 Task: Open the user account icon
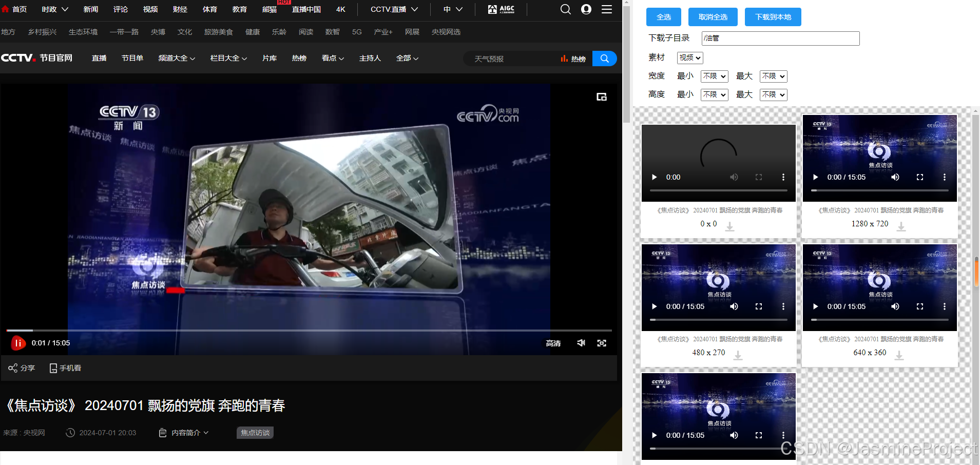point(586,9)
